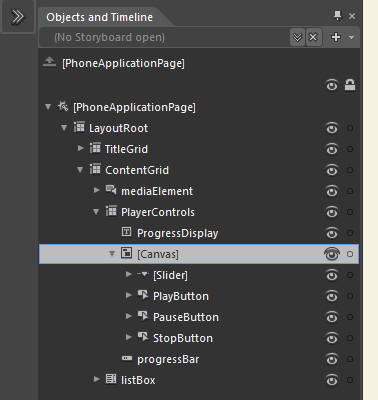Viewport: 378px width, 400px height.
Task: Click the ProgressDisplay text block icon
Action: click(126, 232)
